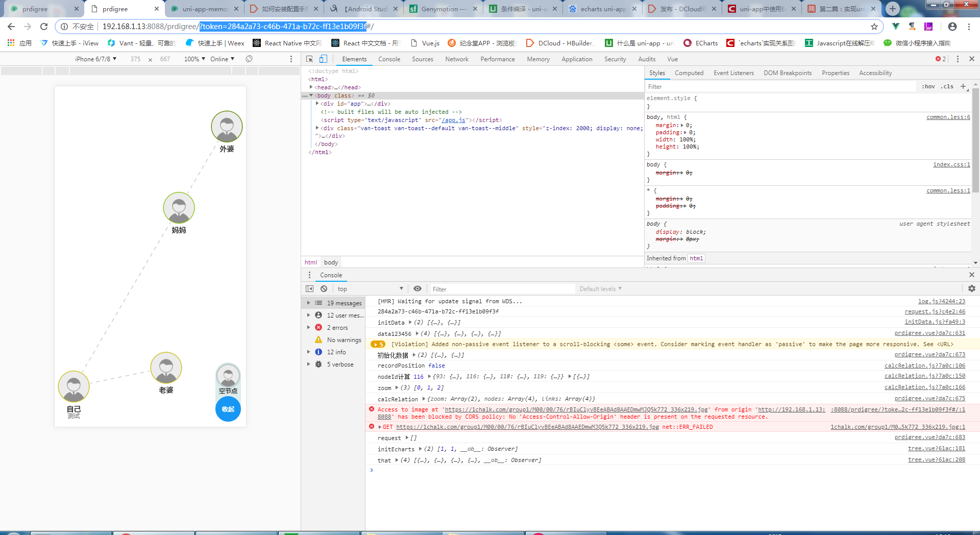Open the Performance tab

coord(498,59)
